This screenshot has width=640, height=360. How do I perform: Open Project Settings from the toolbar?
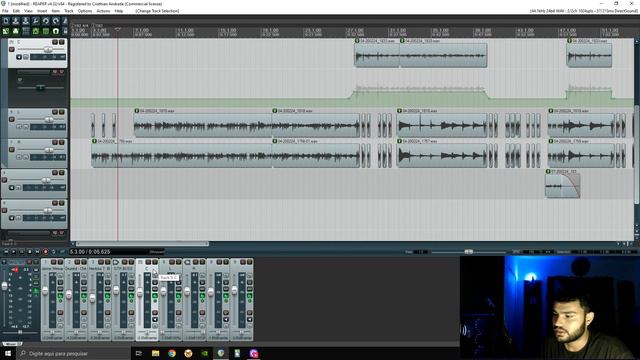pos(36,21)
